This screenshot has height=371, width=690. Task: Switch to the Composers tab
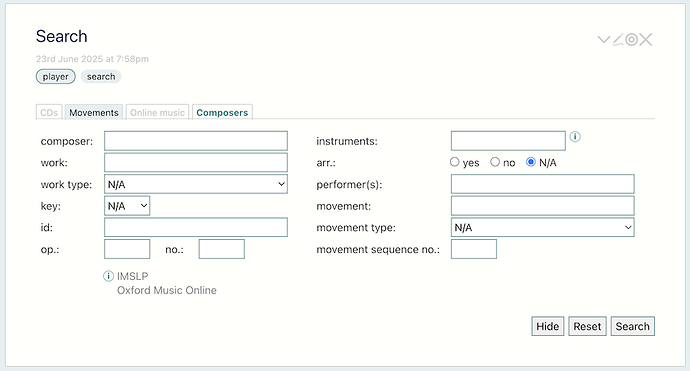[222, 112]
